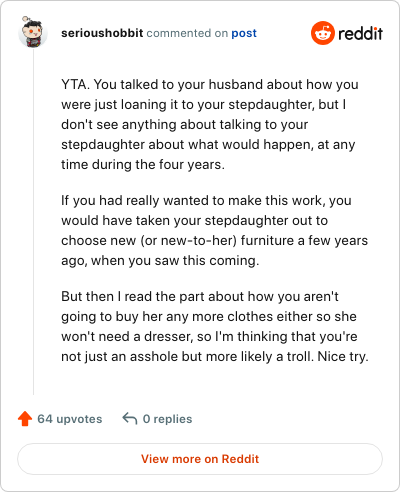Click the vertical comment thread line
Viewport: 400px width, 492px height.
[33, 222]
